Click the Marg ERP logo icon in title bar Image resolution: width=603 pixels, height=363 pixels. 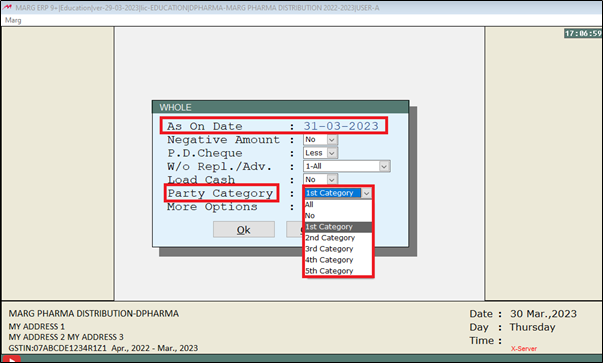pos(7,7)
